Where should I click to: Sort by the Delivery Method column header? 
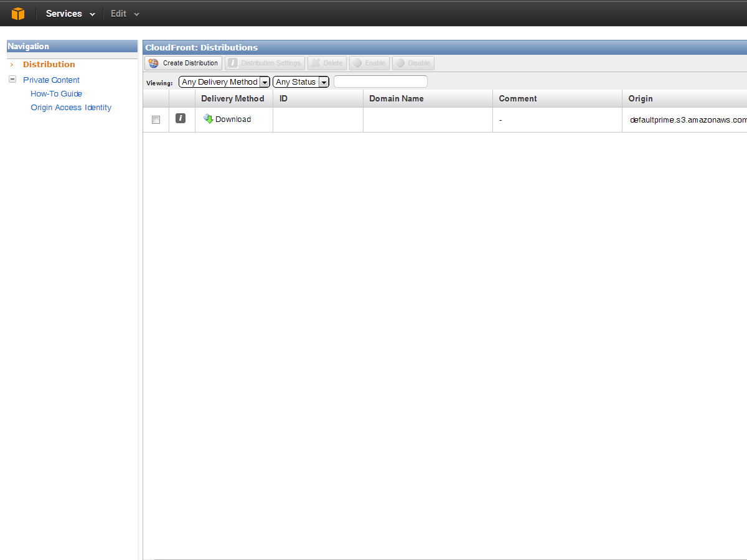tap(233, 98)
